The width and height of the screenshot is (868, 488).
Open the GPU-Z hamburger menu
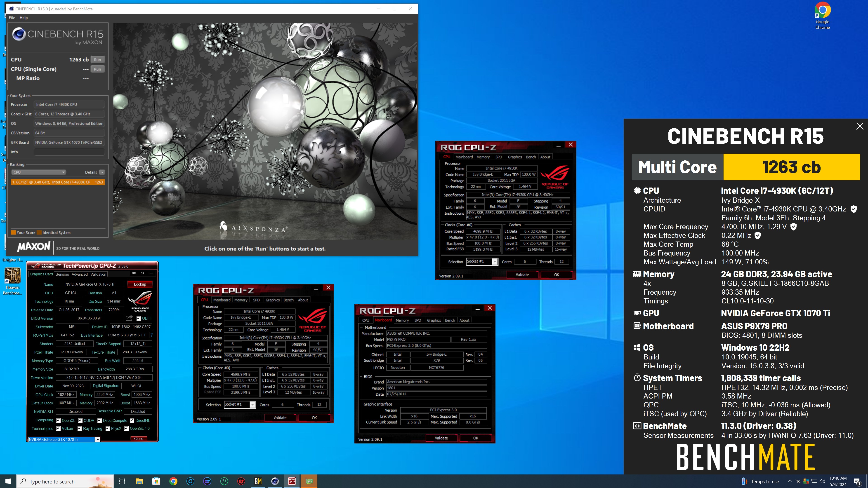pyautogui.click(x=151, y=273)
